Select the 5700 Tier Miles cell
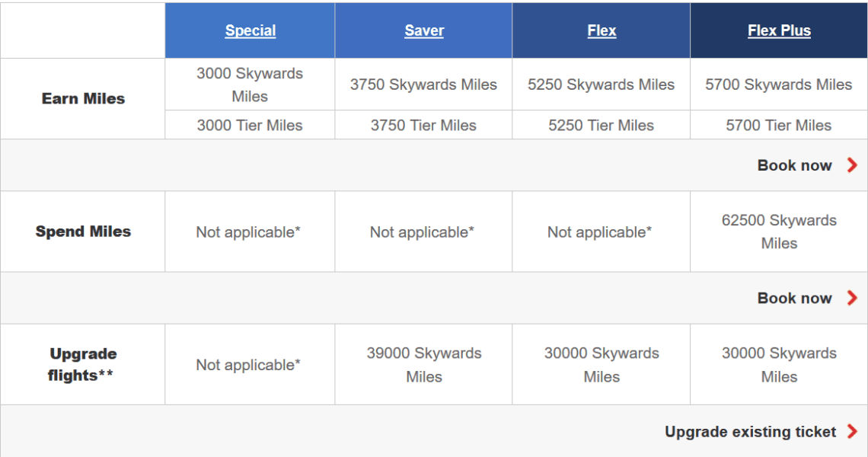The width and height of the screenshot is (868, 457). tap(778, 125)
